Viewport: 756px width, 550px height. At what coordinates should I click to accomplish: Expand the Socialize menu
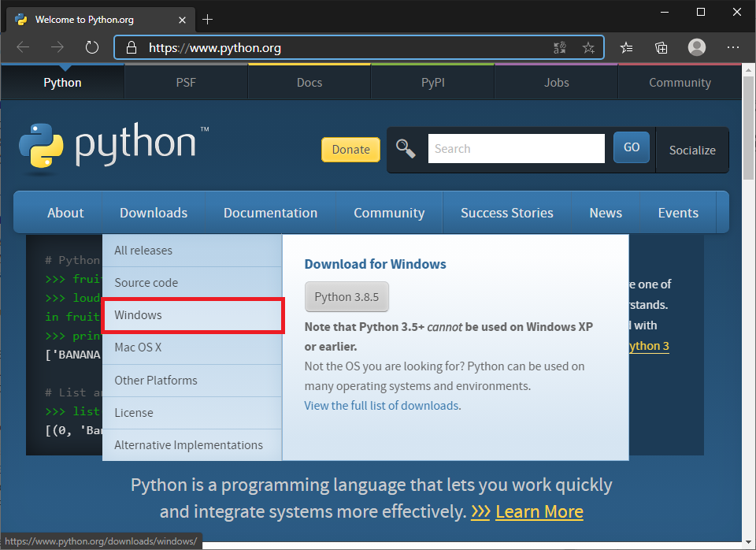pos(692,150)
